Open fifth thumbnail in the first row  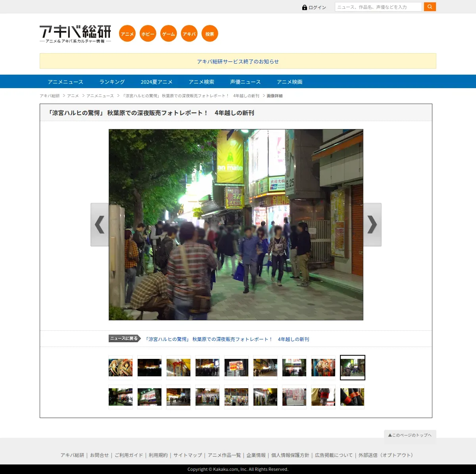236,368
